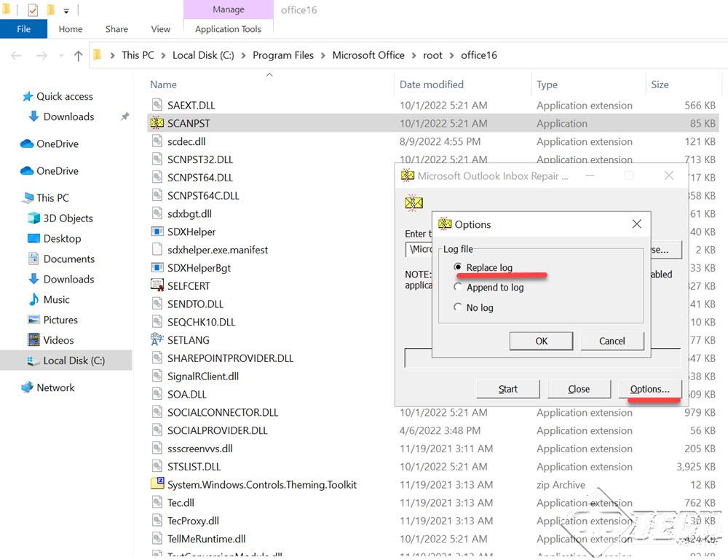Open the View ribbon tab
The width and height of the screenshot is (728, 560).
(161, 29)
